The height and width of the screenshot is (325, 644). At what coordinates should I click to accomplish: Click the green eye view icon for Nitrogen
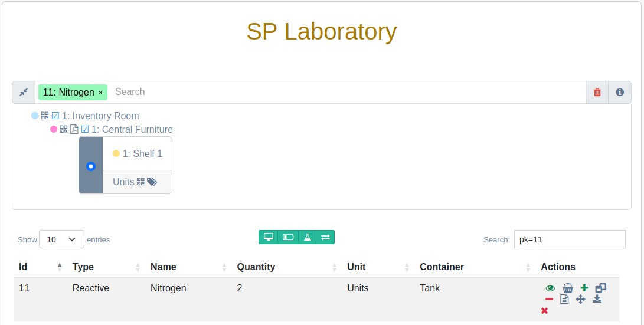[x=550, y=288]
